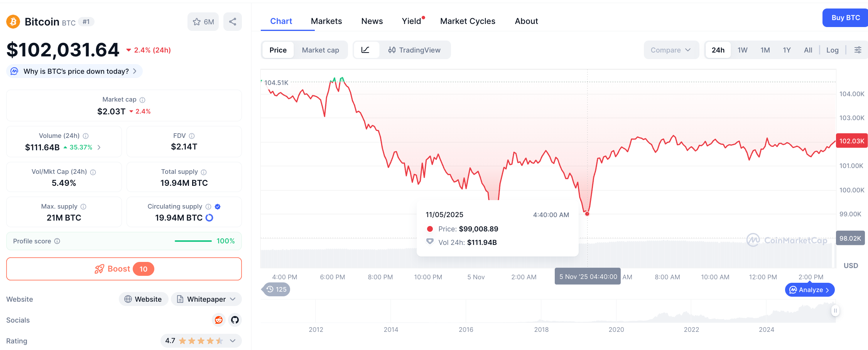
Task: Switch to the TradingView candlestick icon
Action: (392, 50)
